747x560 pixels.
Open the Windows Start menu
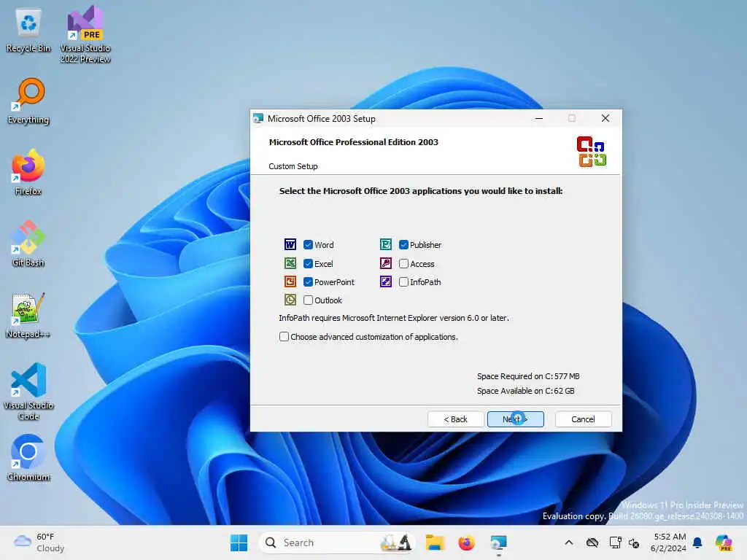239,542
